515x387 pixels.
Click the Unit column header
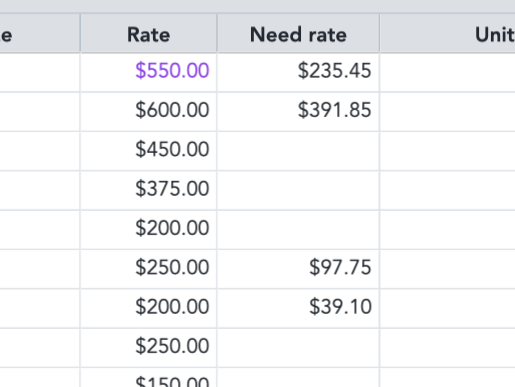(448, 34)
